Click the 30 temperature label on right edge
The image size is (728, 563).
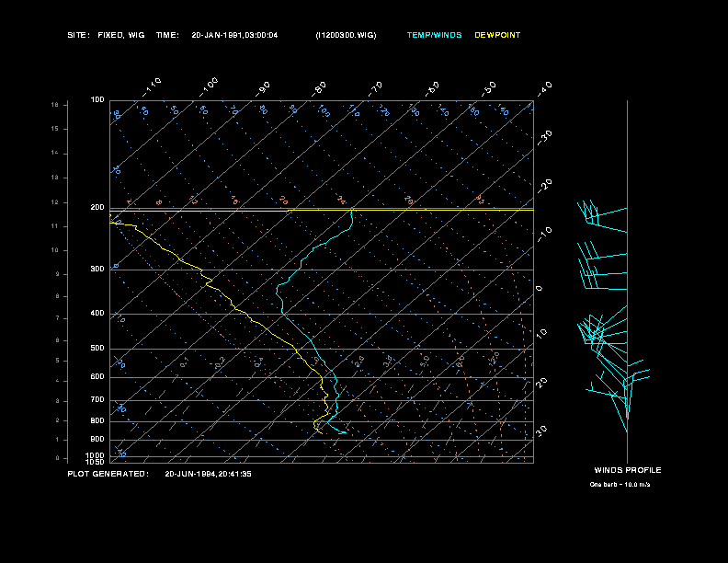(x=541, y=431)
